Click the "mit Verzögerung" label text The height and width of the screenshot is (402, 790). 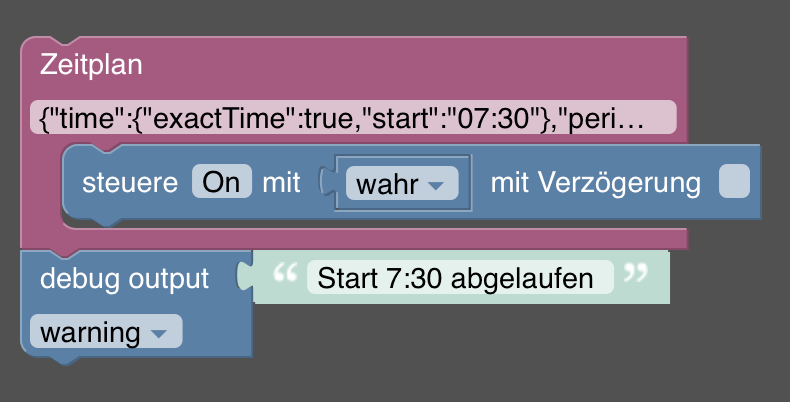(595, 183)
